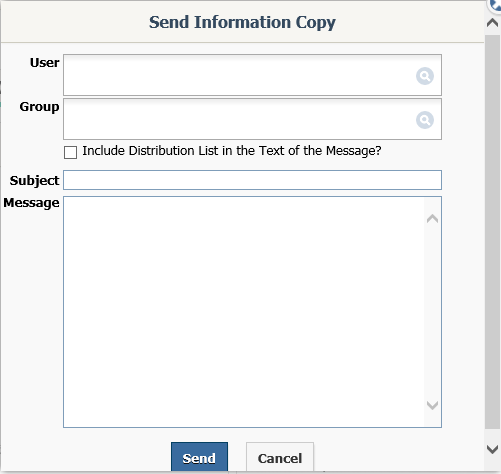Focus the Group recipient field
The image size is (501, 474).
(239, 119)
